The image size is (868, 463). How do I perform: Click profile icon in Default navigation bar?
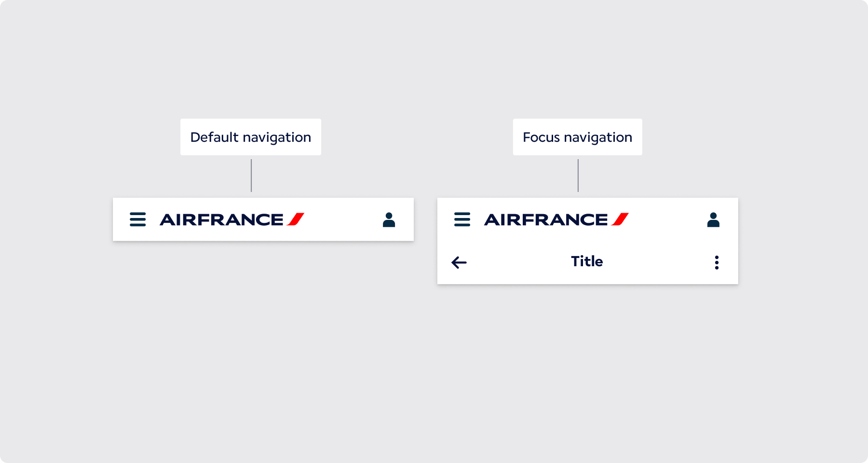coord(389,219)
